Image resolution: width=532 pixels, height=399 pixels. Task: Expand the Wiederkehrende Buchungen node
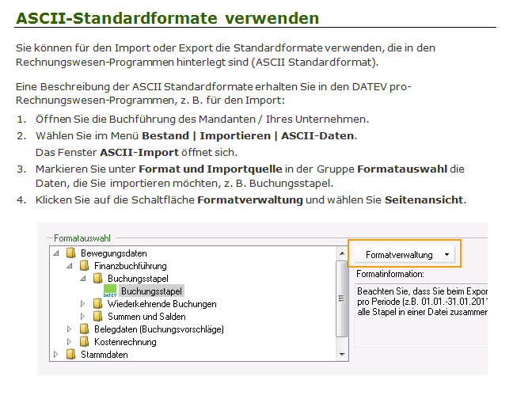(x=83, y=304)
